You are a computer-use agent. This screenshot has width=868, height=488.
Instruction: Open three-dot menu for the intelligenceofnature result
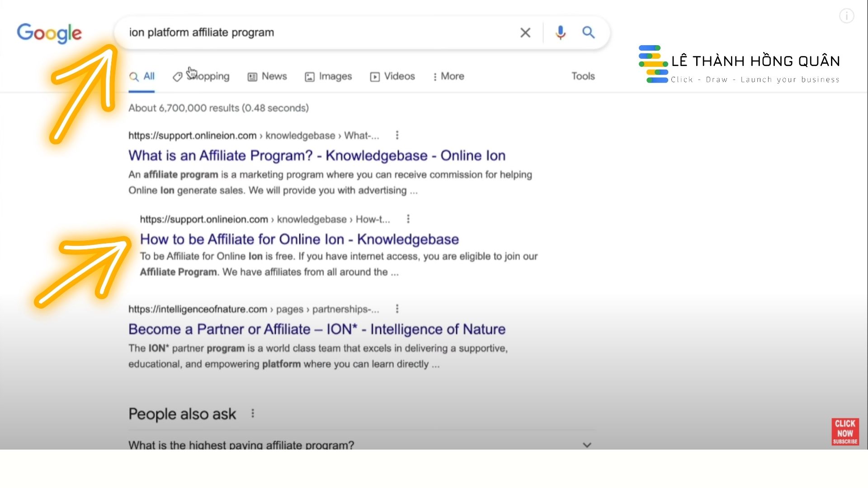(x=397, y=309)
